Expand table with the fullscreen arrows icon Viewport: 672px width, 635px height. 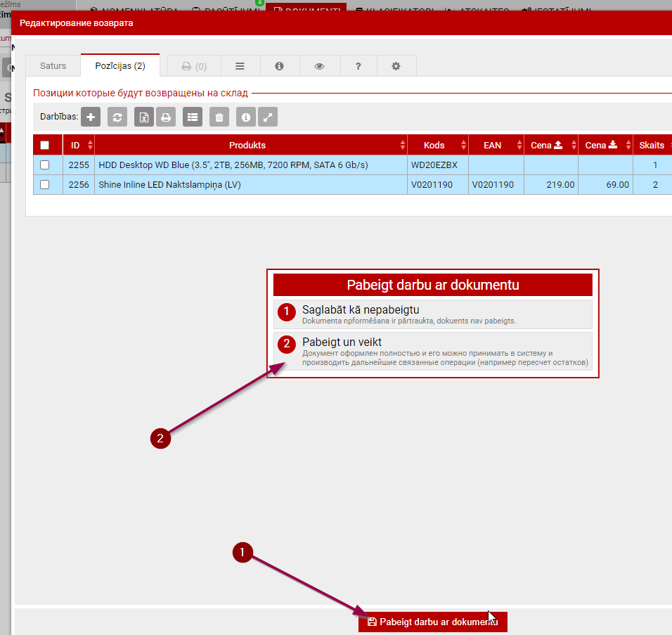point(267,117)
